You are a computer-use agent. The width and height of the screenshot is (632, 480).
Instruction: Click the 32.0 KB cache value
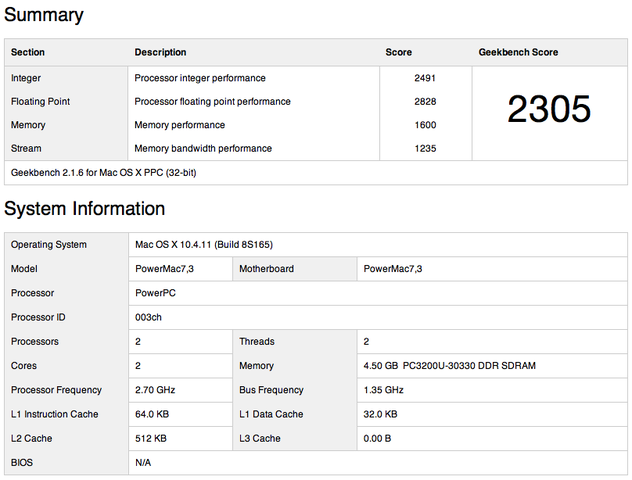pos(380,414)
